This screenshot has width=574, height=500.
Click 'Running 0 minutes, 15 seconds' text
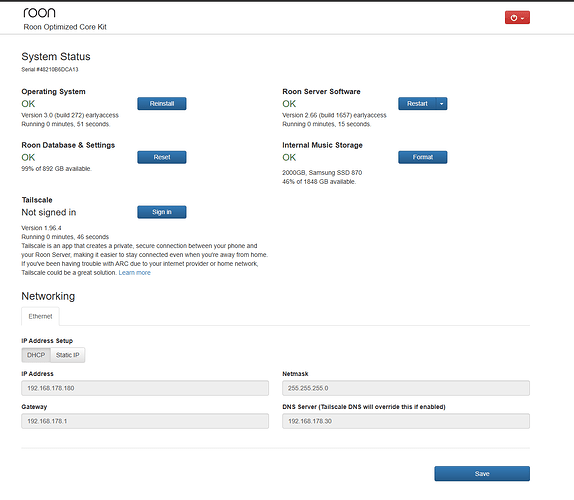click(x=327, y=124)
